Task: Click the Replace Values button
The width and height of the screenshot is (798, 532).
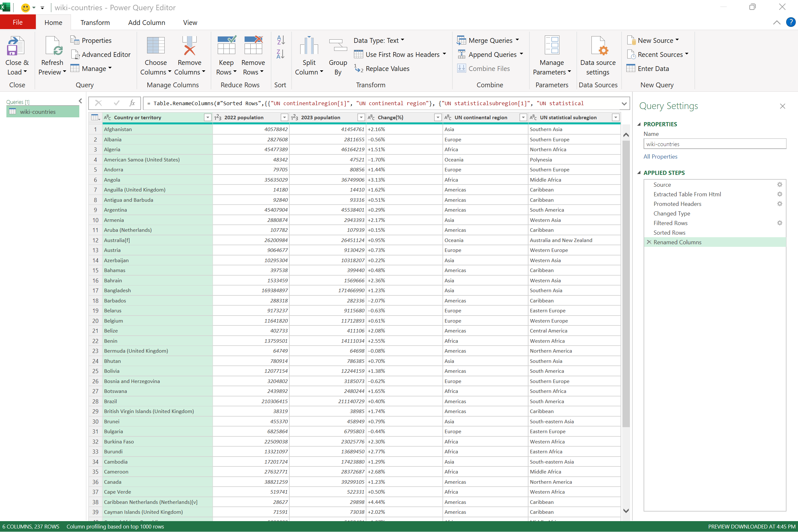Action: 382,69
